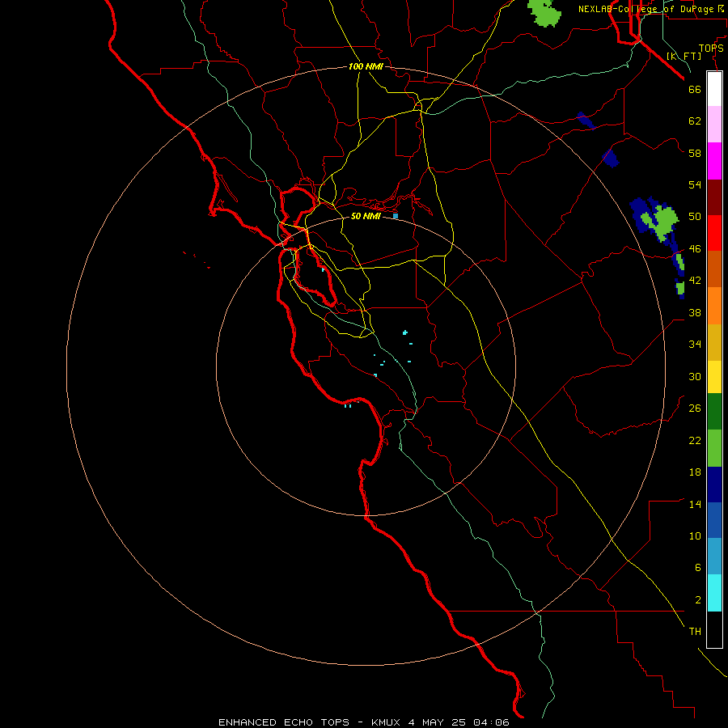The image size is (728, 728).
Task: Click the "[K FT]" units label
Action: (684, 57)
